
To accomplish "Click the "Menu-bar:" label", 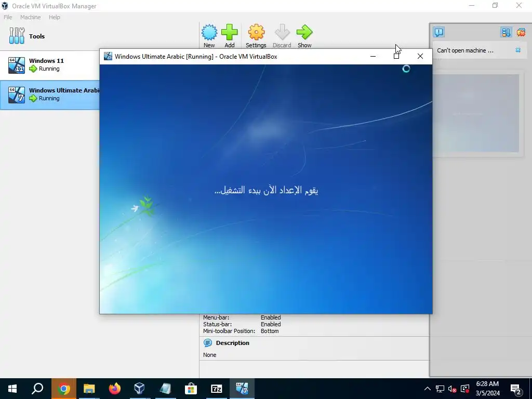I will pyautogui.click(x=216, y=317).
